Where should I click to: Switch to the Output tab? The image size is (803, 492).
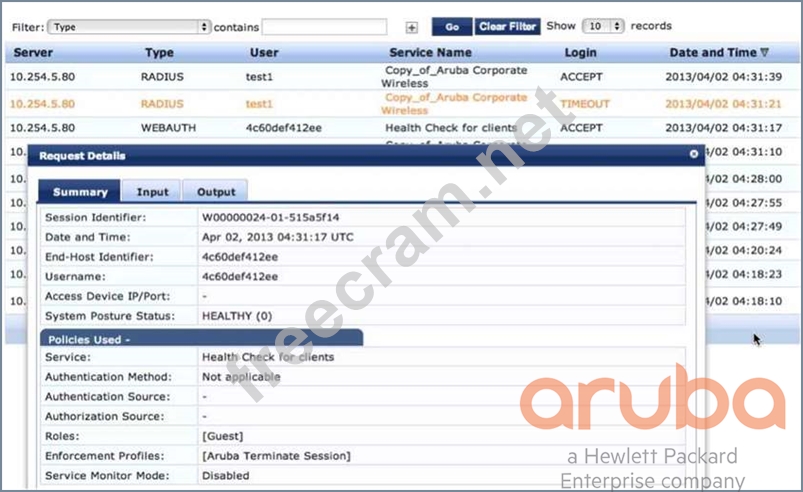(x=216, y=191)
